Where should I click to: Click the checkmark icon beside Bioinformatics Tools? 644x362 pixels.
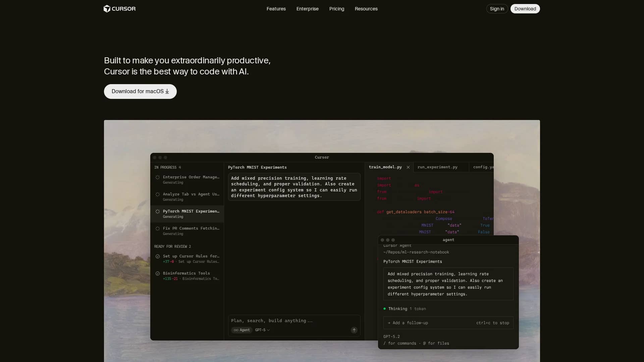tap(157, 274)
